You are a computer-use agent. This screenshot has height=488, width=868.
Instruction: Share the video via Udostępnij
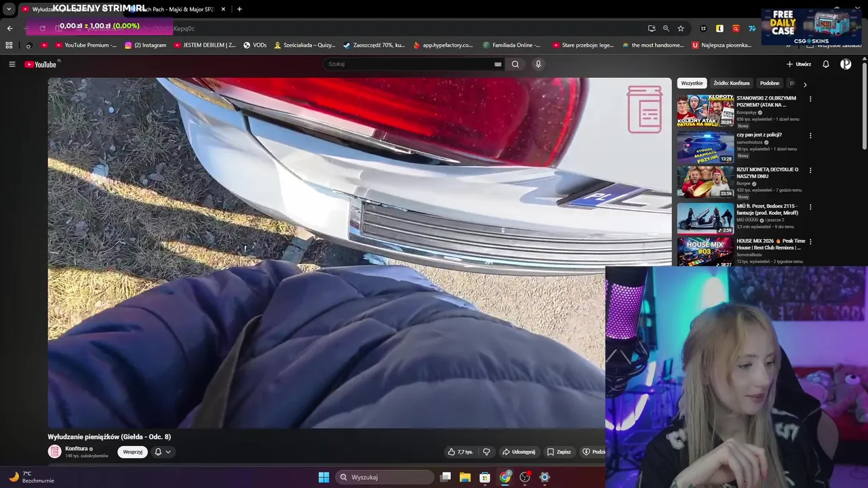519,452
